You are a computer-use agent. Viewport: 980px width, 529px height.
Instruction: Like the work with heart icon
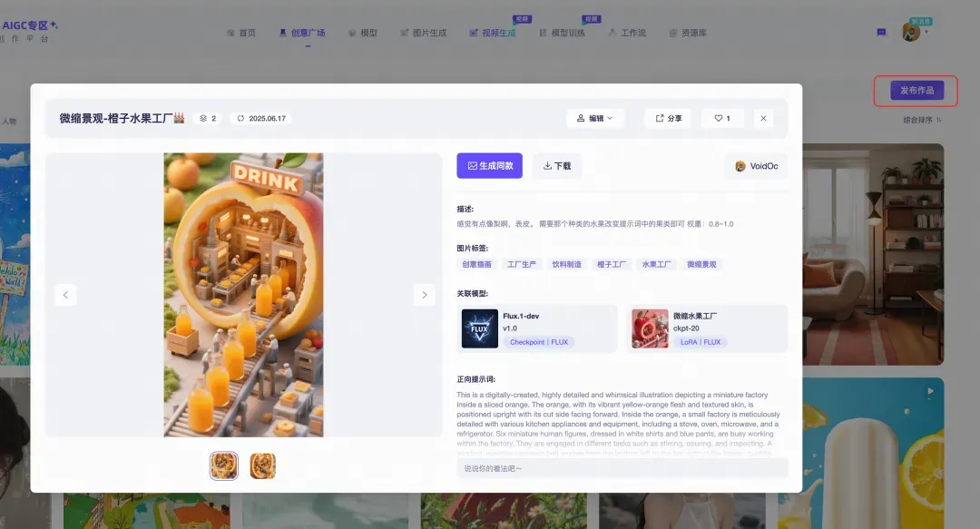coord(722,118)
